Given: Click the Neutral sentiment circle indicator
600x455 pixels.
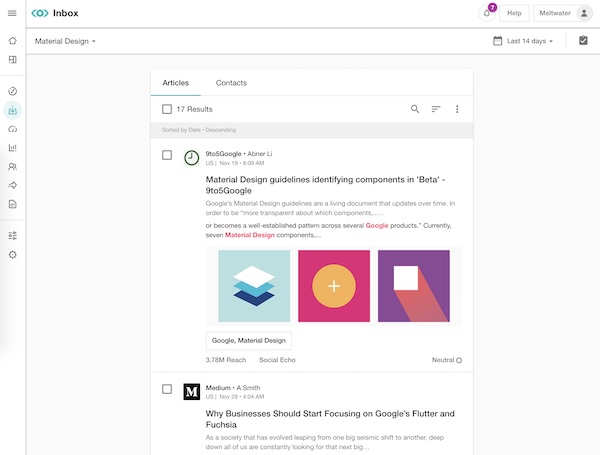Looking at the screenshot, I should coord(459,360).
